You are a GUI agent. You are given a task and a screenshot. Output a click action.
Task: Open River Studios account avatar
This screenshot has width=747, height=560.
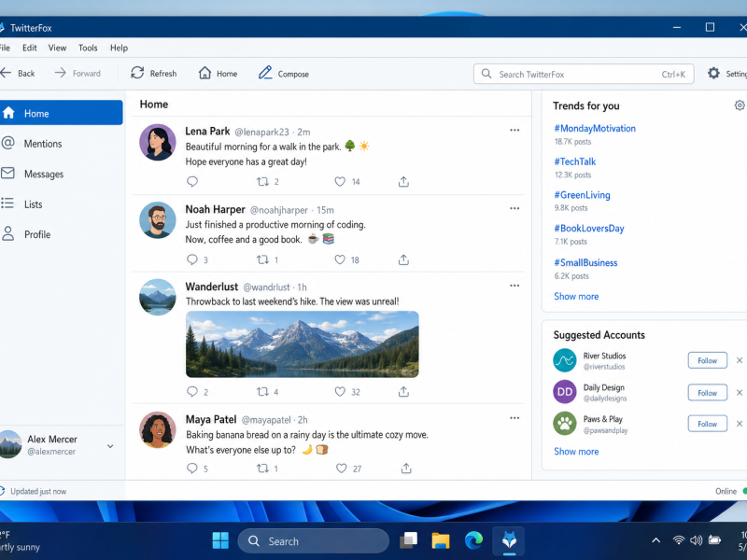click(565, 360)
